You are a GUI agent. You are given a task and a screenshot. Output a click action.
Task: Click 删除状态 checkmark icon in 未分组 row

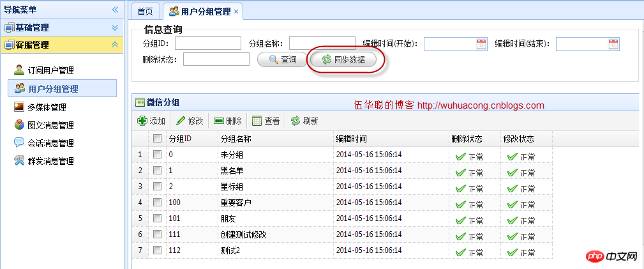pyautogui.click(x=461, y=157)
